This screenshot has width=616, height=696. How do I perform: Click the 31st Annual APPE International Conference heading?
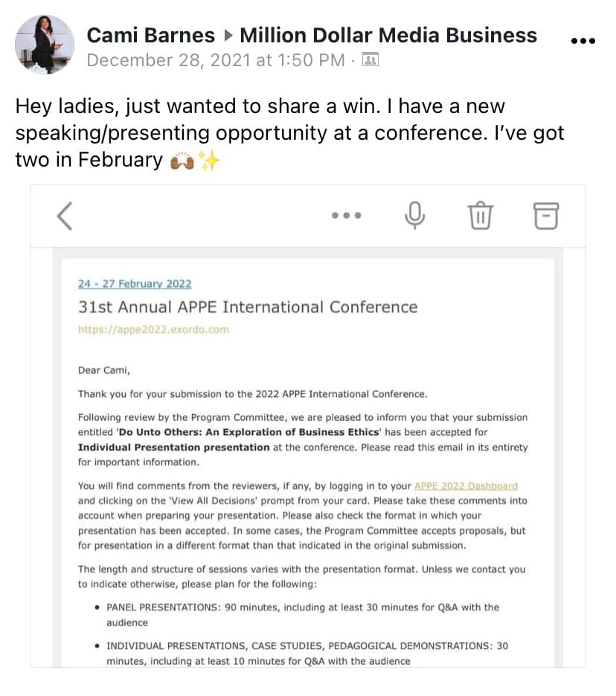248,307
